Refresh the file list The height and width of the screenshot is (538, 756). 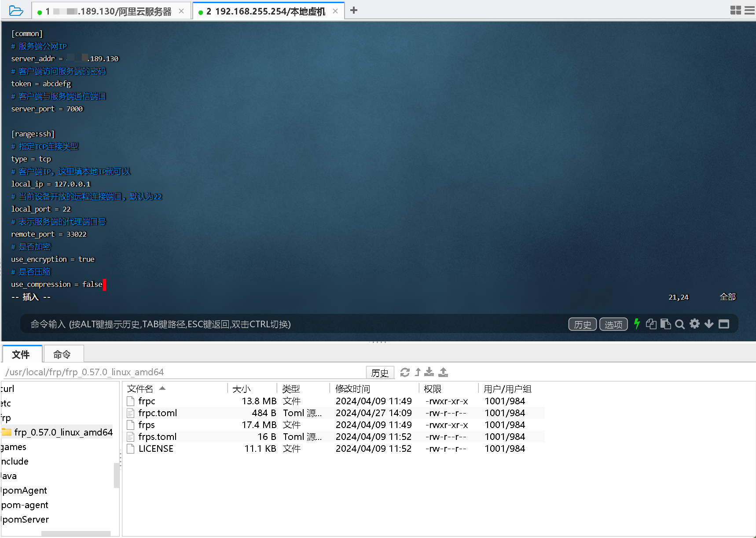click(405, 372)
